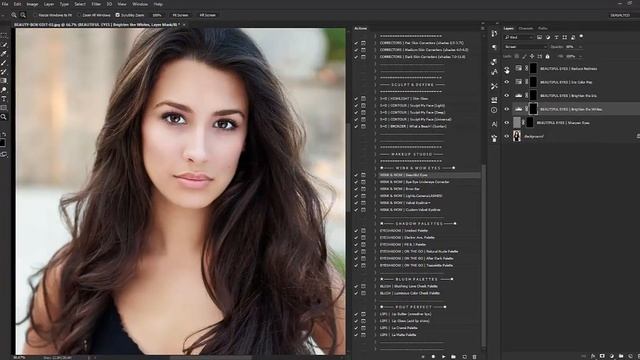
Task: Click the lock transparent pixels icon
Action: point(517,56)
